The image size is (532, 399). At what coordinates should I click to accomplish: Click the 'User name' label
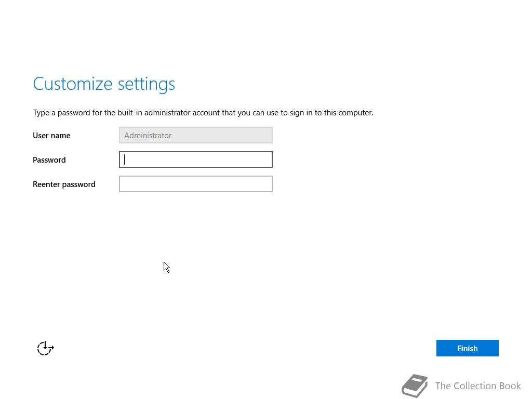(x=51, y=136)
